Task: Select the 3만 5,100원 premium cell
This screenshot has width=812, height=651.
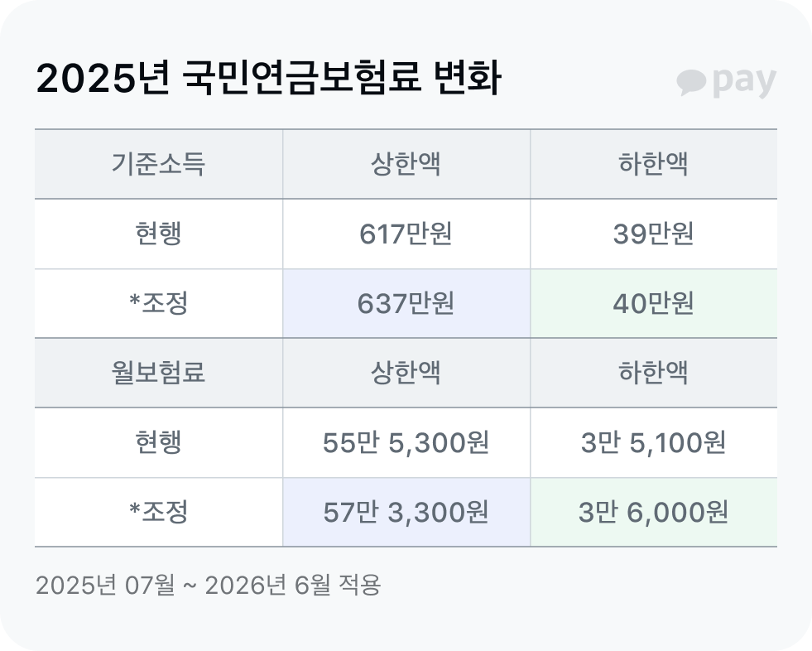Action: coord(653,443)
